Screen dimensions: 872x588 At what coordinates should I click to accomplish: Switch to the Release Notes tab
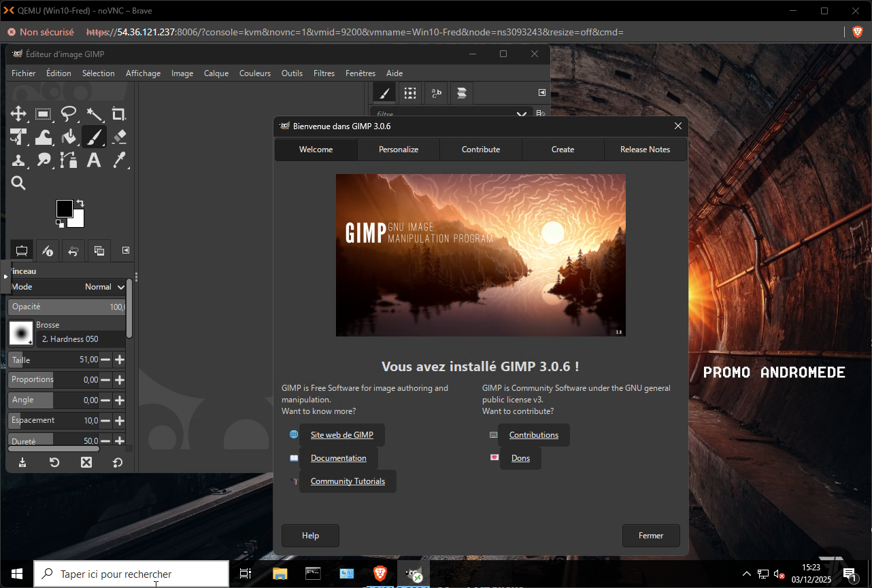click(645, 150)
